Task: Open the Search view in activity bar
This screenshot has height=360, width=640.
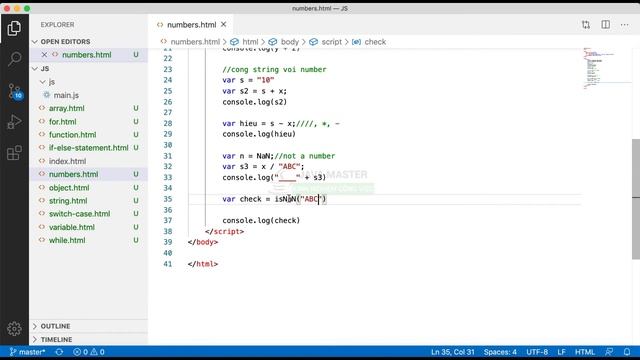Action: [14, 59]
